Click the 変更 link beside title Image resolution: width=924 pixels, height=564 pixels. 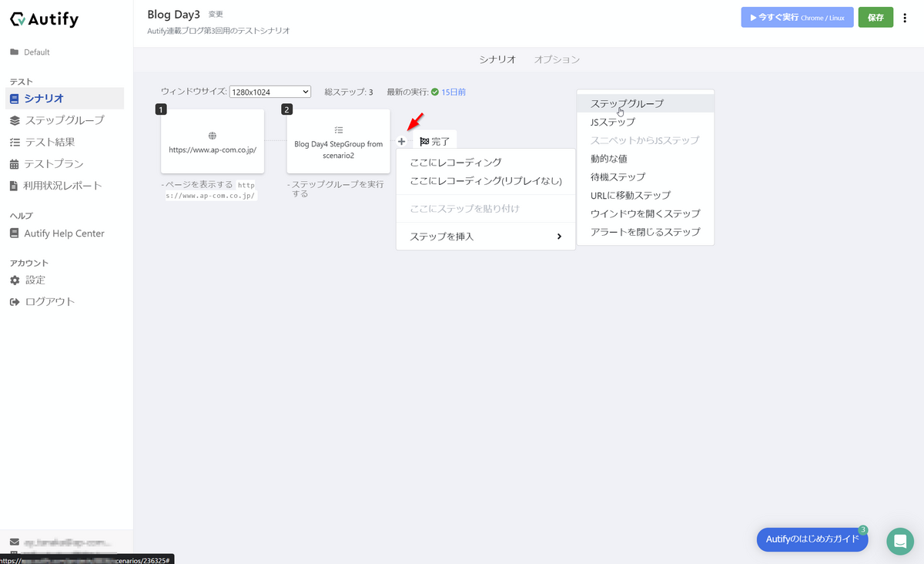pyautogui.click(x=216, y=15)
